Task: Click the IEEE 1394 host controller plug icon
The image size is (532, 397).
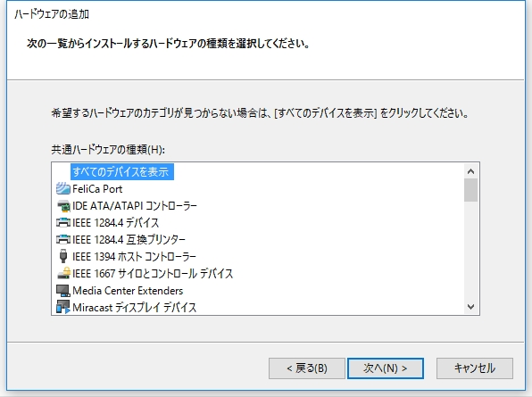Action: 63,256
